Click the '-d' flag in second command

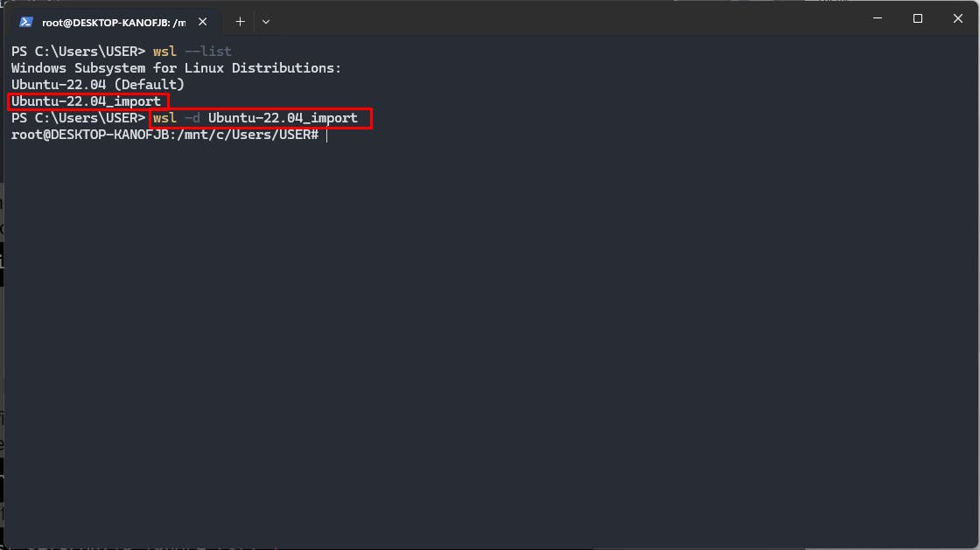pyautogui.click(x=192, y=118)
